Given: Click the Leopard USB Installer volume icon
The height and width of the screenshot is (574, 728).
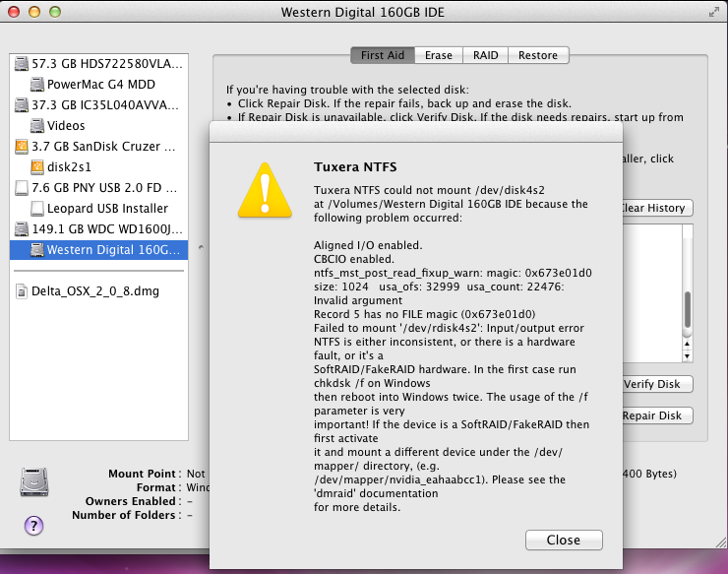Looking at the screenshot, I should [37, 208].
